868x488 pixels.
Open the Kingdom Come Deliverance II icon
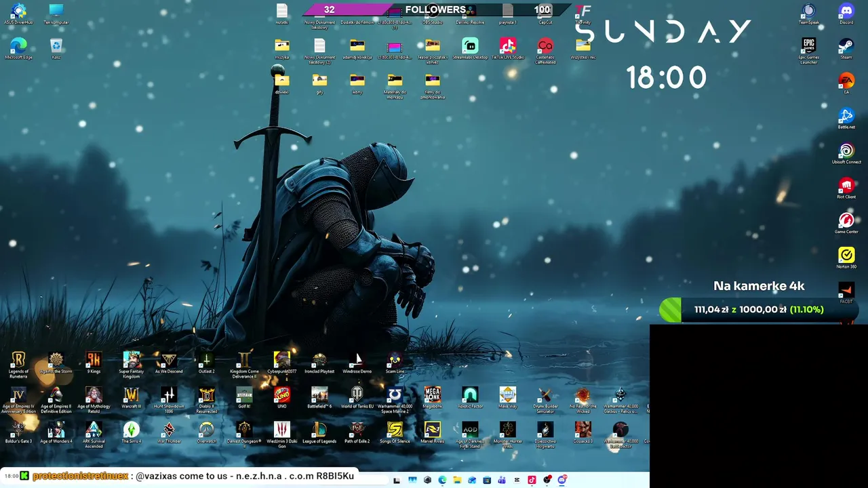[244, 364]
